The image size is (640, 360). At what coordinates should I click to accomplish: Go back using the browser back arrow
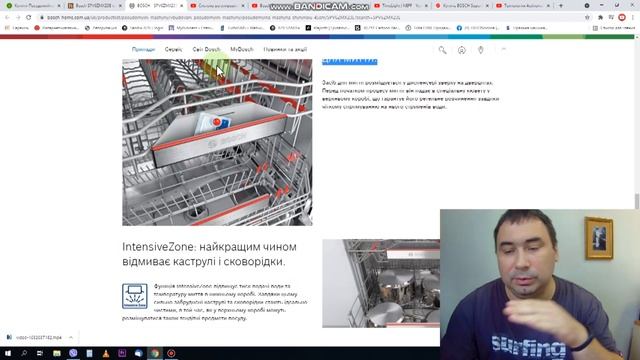(7, 18)
